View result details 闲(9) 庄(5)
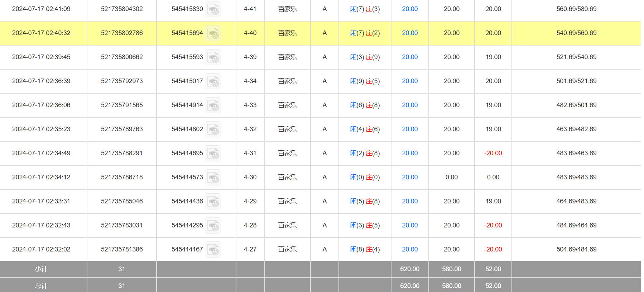The image size is (644, 292). coord(365,81)
